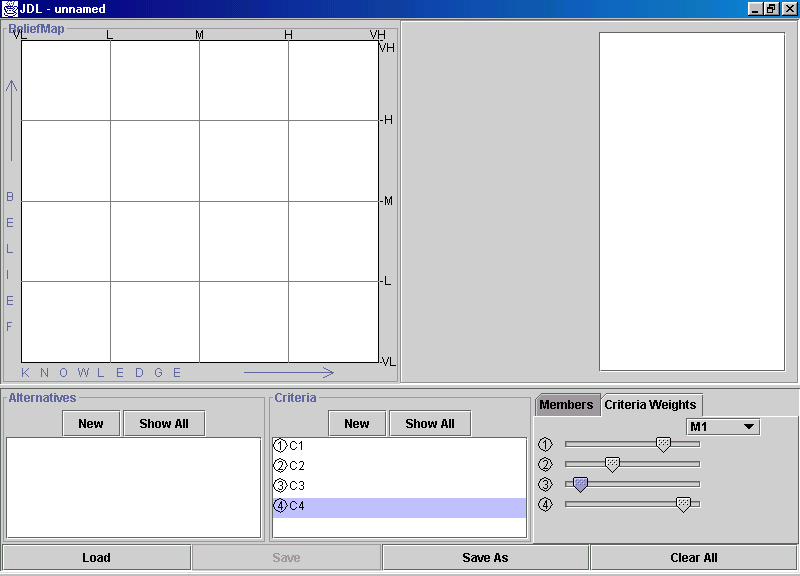Click the criterion 3 weight slider thumb
The image size is (800, 576).
click(x=581, y=484)
